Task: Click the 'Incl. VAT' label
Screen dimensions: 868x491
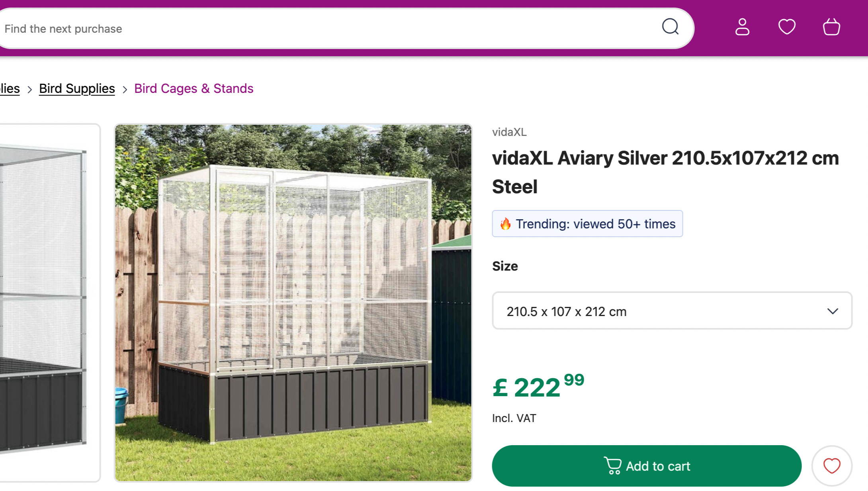Action: coord(514,418)
